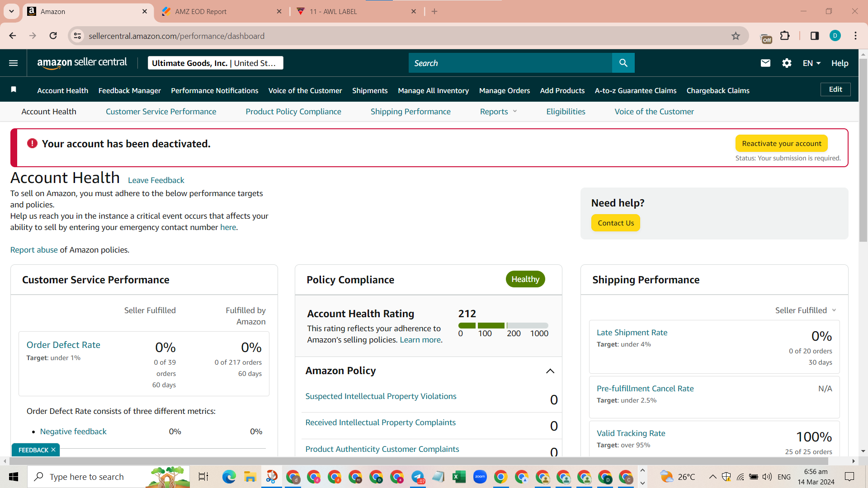Open Zoom from the taskbar
Viewport: 868px width, 488px height.
[480, 477]
